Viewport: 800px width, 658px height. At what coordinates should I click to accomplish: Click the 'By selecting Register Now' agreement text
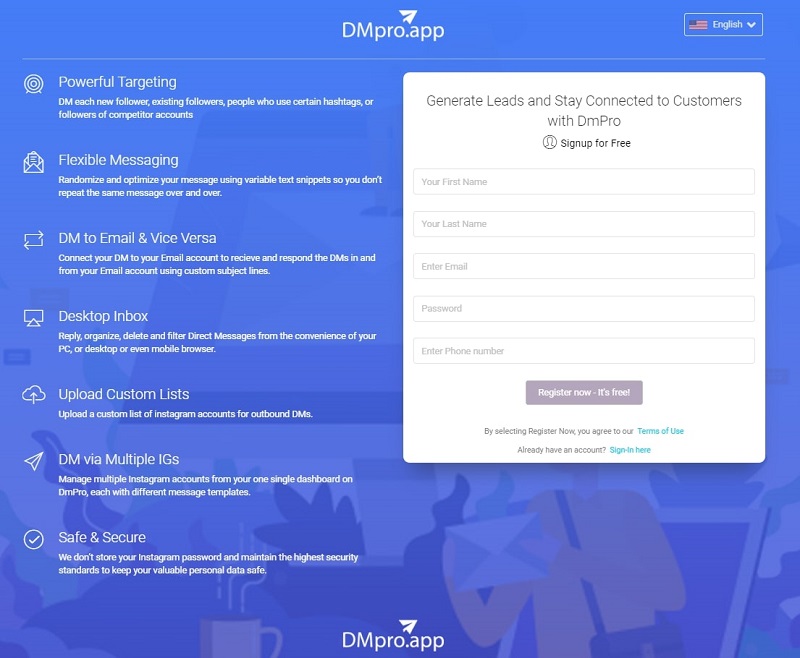pyautogui.click(x=559, y=431)
